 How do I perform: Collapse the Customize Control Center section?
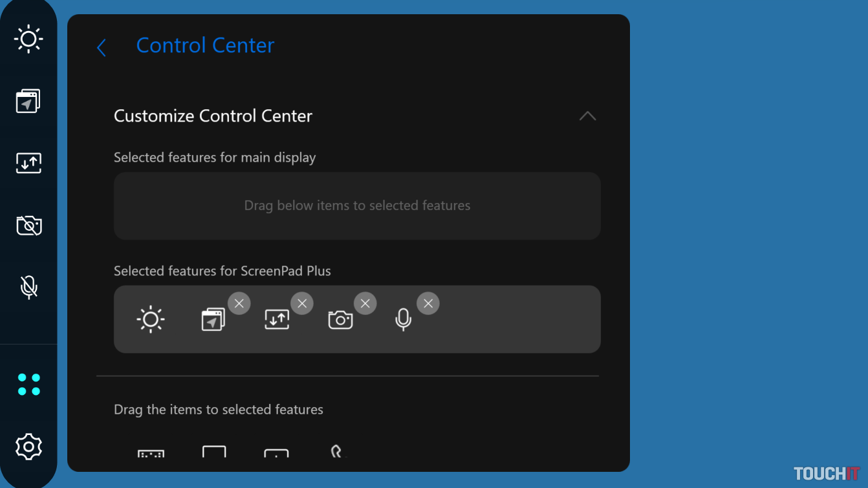click(x=587, y=116)
